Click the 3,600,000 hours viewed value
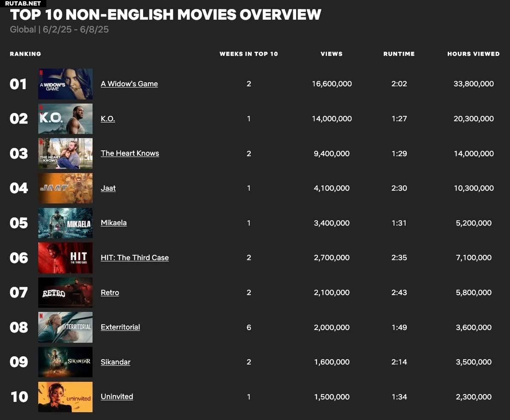Screen dimensions: 510x420 click(474, 327)
